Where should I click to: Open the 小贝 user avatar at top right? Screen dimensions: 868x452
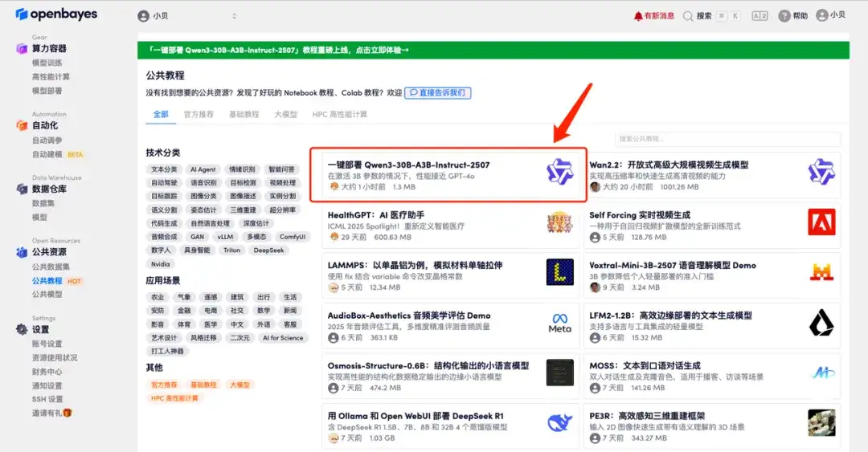822,15
